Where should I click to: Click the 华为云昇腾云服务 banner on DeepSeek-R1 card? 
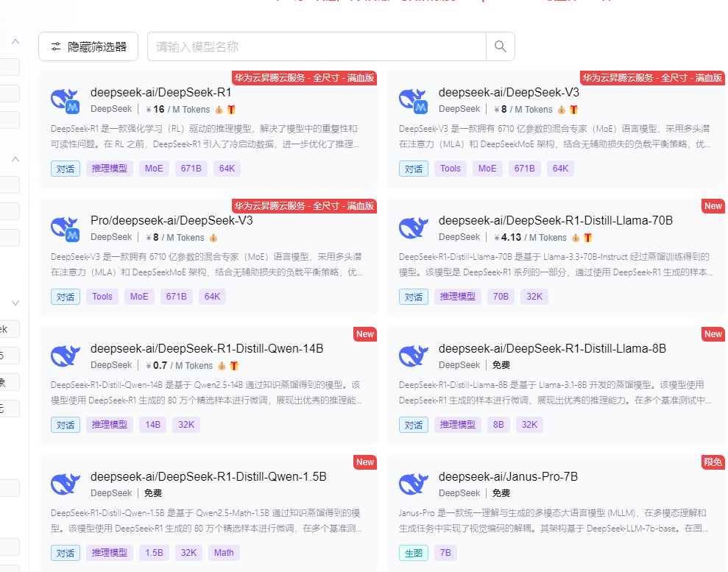[304, 78]
